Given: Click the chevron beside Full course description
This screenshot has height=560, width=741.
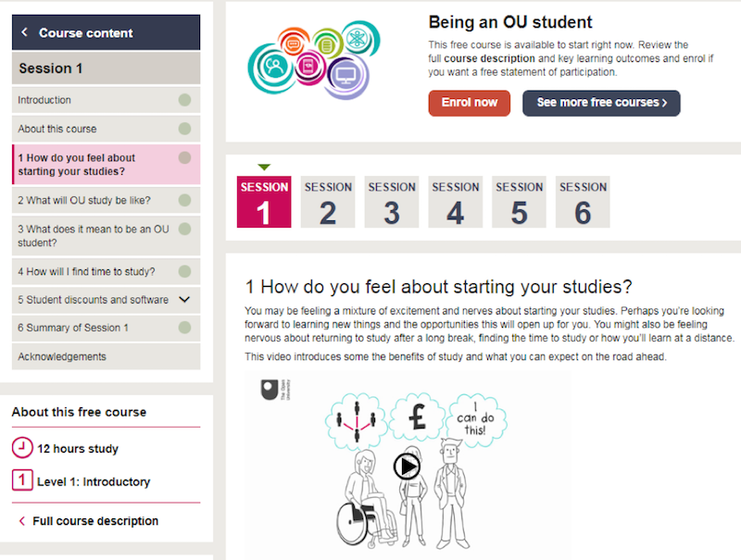Looking at the screenshot, I should coord(21,521).
